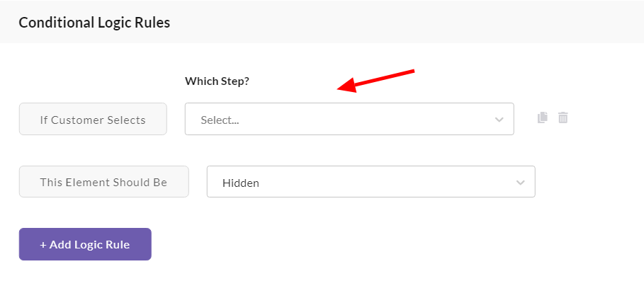Click the Add Logic Rule button

click(85, 244)
